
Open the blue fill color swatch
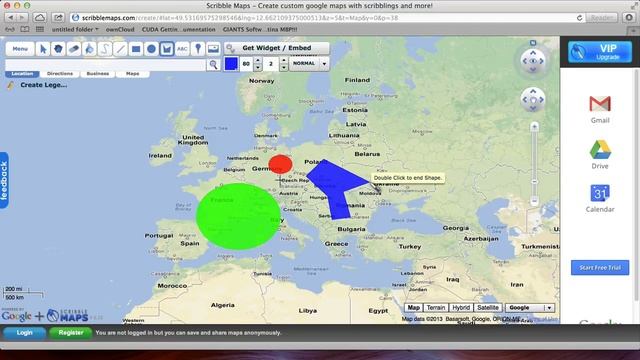coord(231,64)
